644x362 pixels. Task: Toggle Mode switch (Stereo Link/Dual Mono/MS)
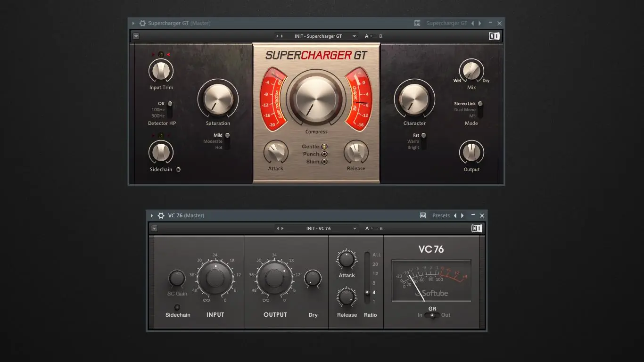pos(480,109)
